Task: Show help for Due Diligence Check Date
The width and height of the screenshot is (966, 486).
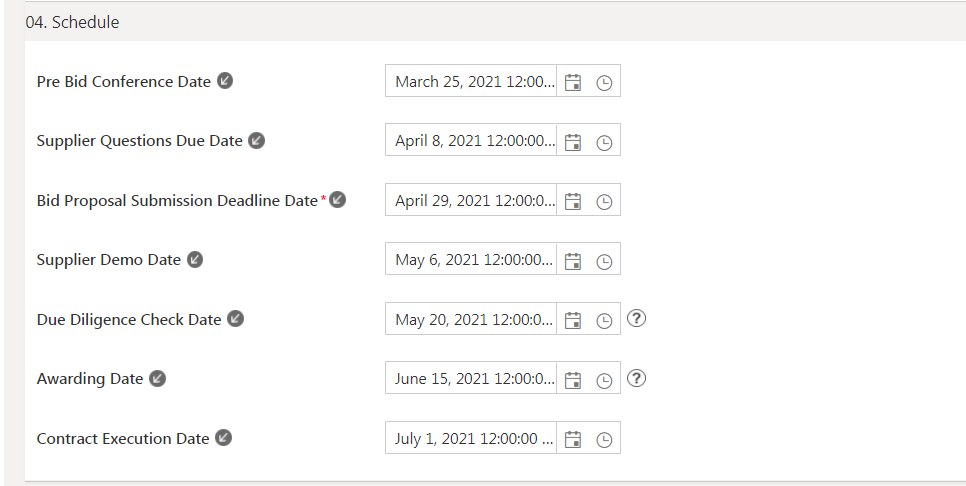Action: pyautogui.click(x=636, y=319)
